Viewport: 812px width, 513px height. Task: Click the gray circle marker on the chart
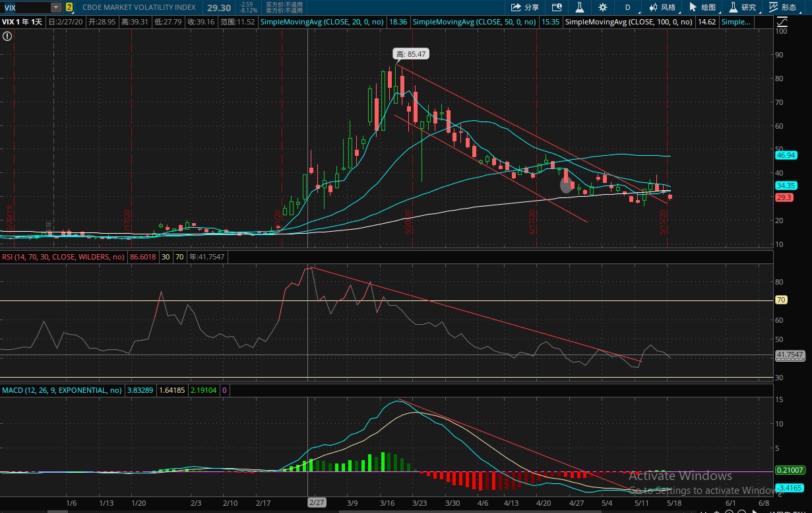[566, 185]
